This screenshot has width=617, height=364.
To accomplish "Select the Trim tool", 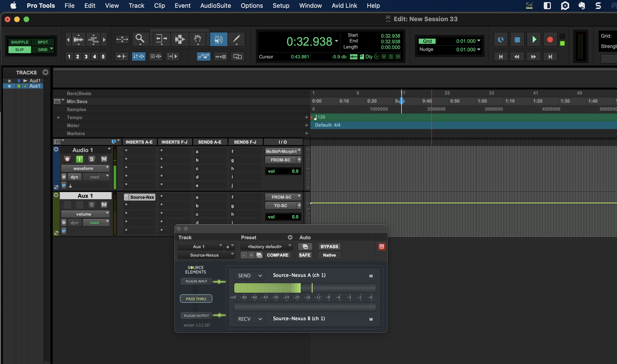I will tap(161, 39).
